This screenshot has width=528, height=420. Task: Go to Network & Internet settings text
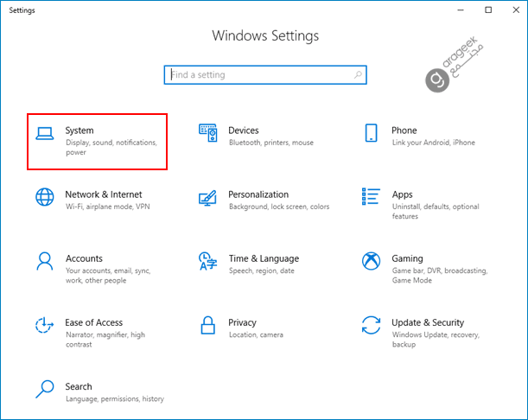[104, 194]
